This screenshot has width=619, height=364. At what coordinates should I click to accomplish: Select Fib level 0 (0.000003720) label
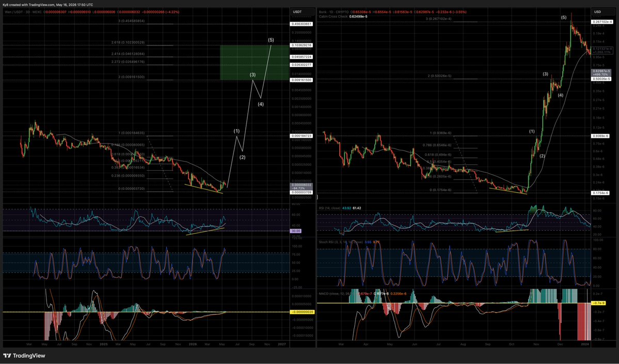[132, 188]
